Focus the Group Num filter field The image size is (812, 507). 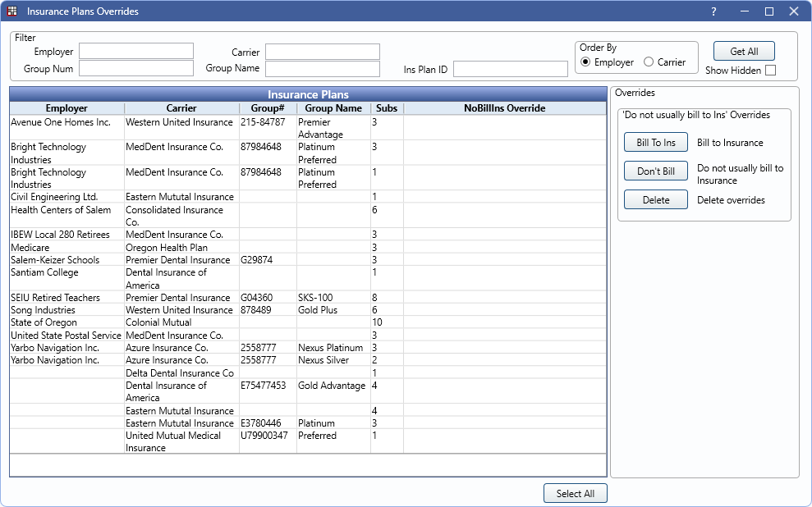click(x=136, y=68)
